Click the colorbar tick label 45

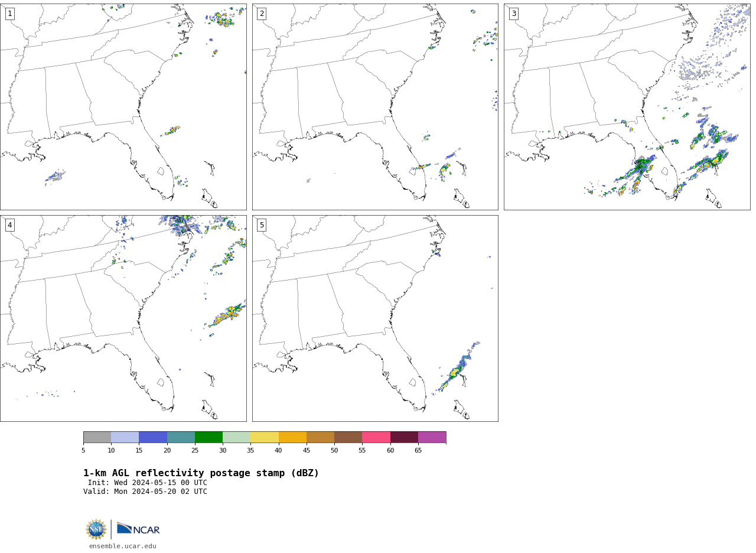point(307,451)
